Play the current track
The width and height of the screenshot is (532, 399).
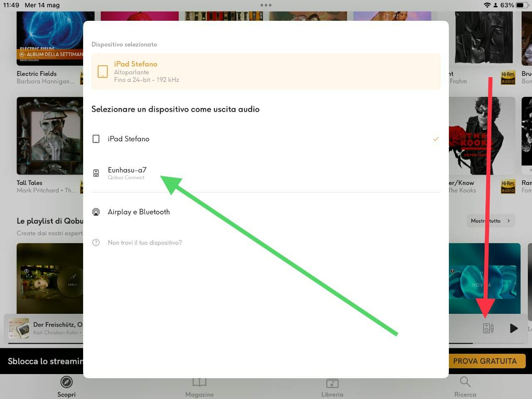click(x=514, y=328)
